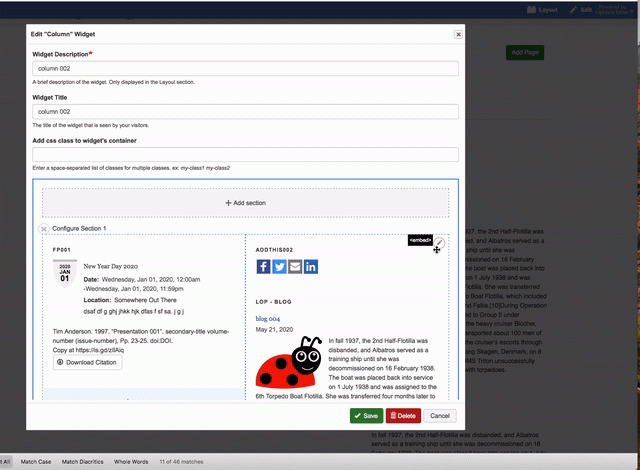Share via the LinkedIn icon
This screenshot has width=640, height=470.
click(x=311, y=267)
